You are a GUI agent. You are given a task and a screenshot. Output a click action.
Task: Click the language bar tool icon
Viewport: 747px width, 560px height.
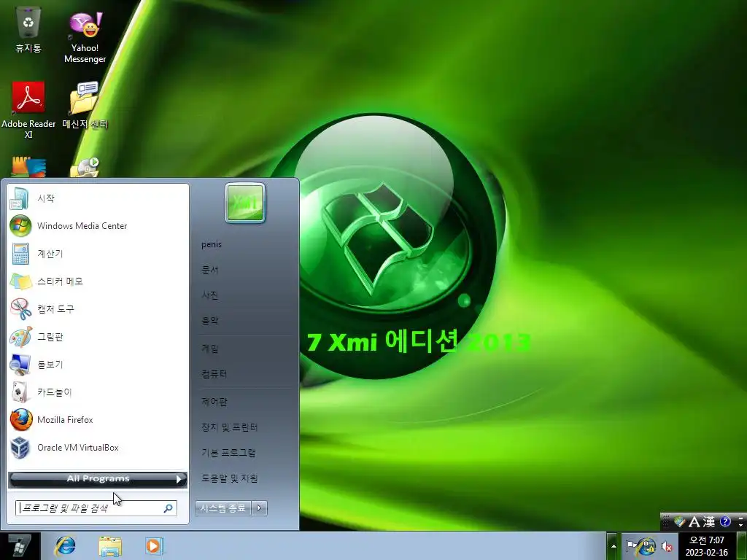coord(680,522)
